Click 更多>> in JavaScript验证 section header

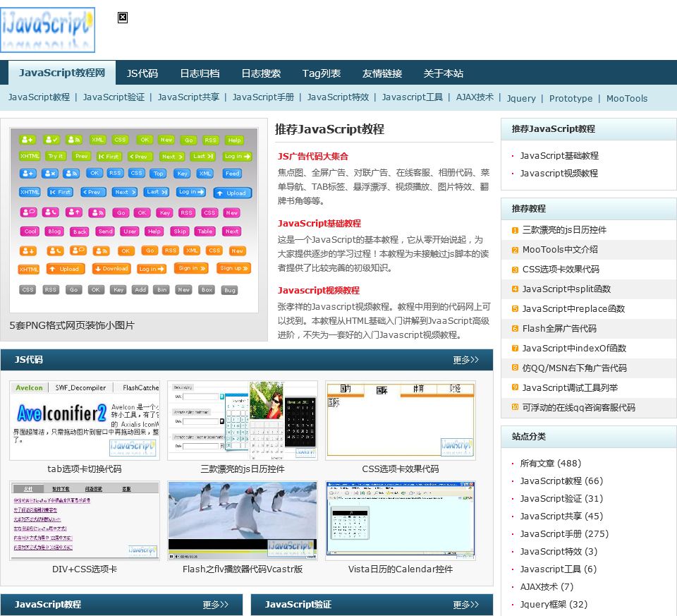466,604
